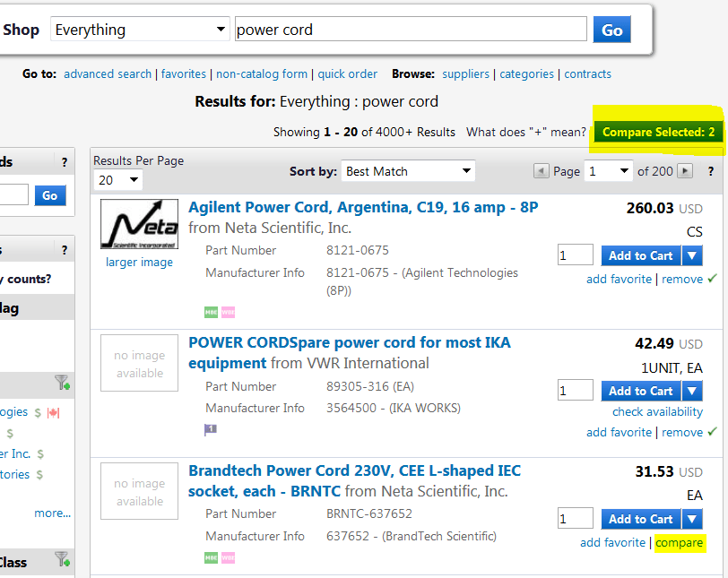
Task: Click quantity field for IKA power cord
Action: [x=576, y=391]
